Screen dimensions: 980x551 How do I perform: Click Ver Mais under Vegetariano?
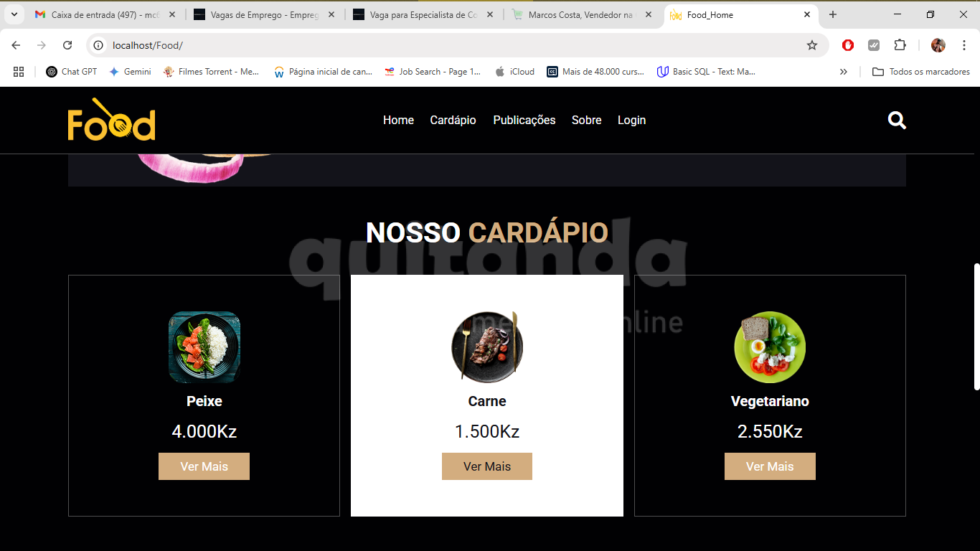(x=770, y=466)
